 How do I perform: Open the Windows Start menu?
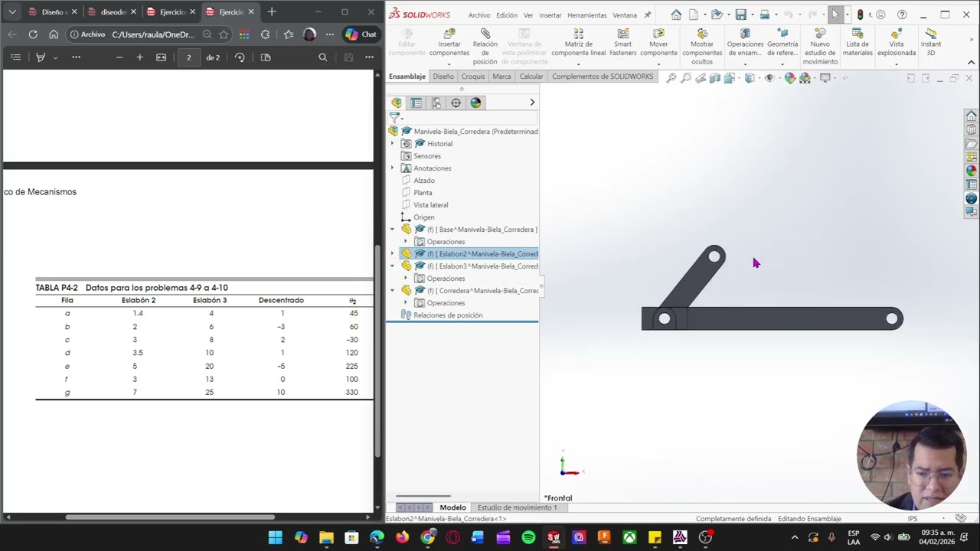pyautogui.click(x=276, y=537)
